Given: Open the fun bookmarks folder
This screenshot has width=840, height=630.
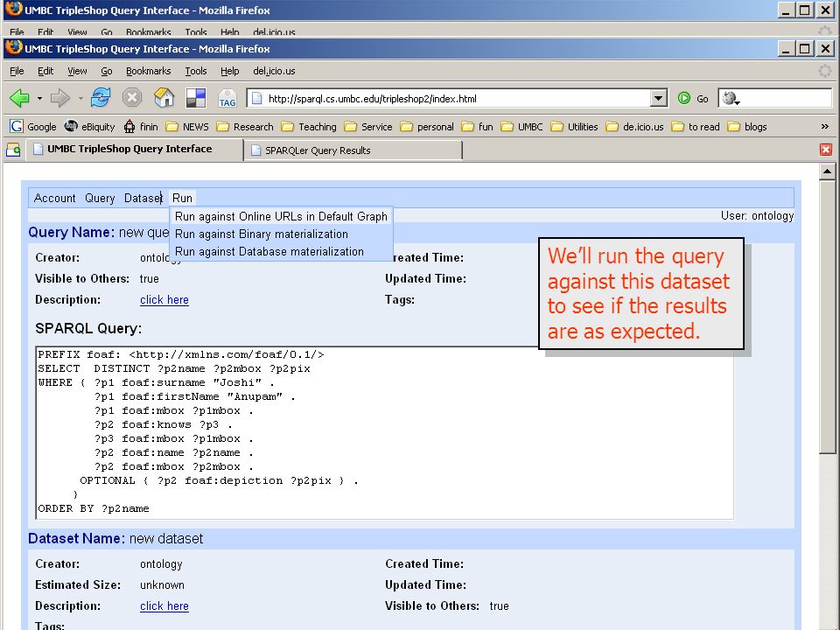Looking at the screenshot, I should (478, 126).
